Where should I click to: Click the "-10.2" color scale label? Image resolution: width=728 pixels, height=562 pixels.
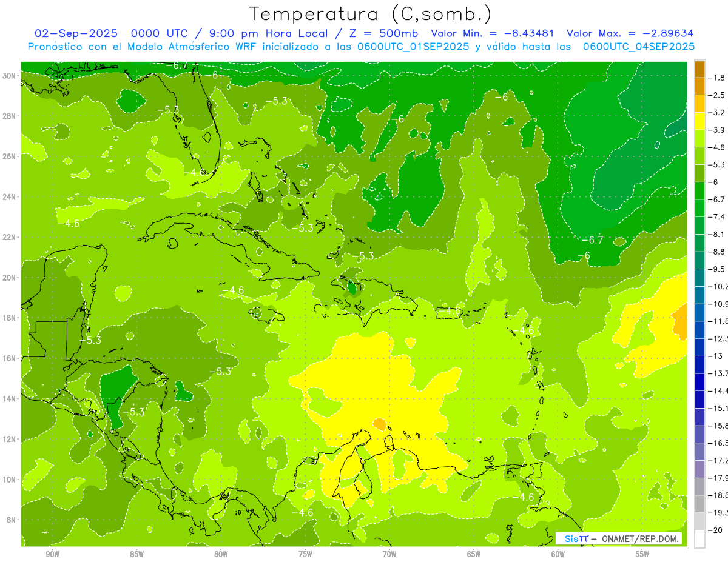[x=718, y=286]
